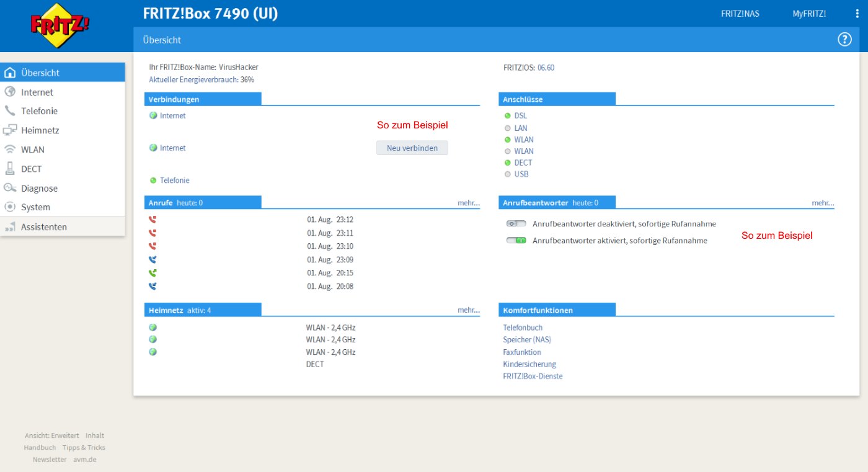This screenshot has height=472, width=868.
Task: Open the Handbuch footer link
Action: (40, 448)
